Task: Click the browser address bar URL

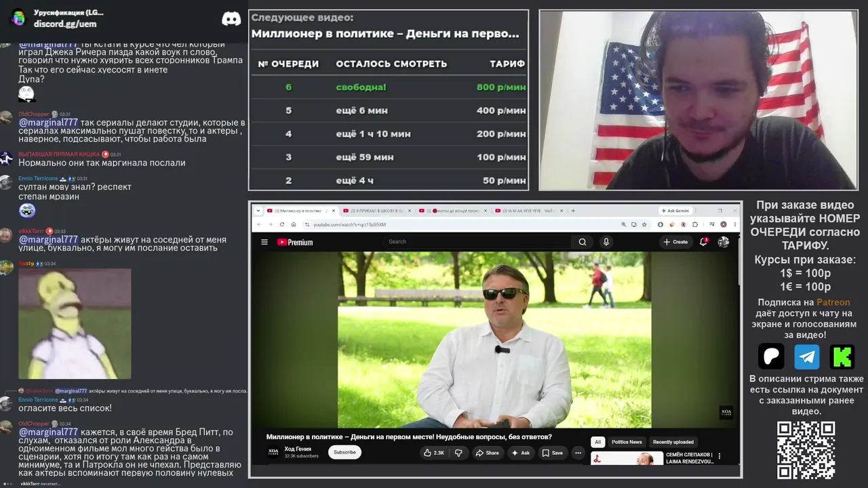Action: 349,224
